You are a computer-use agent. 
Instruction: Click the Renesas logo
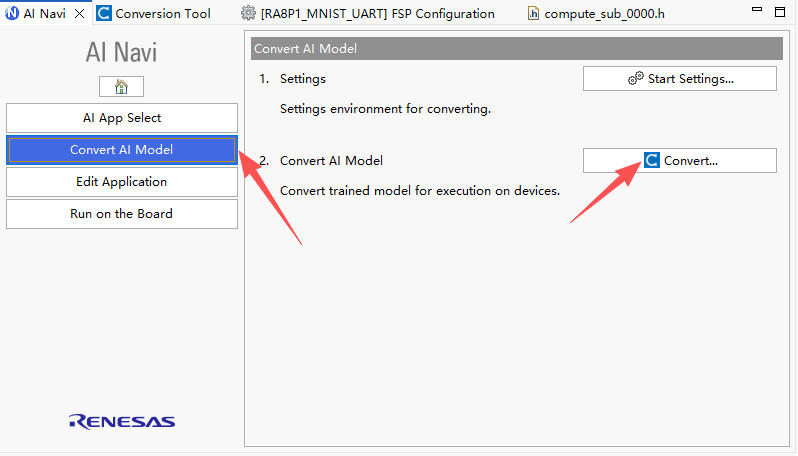pyautogui.click(x=122, y=421)
